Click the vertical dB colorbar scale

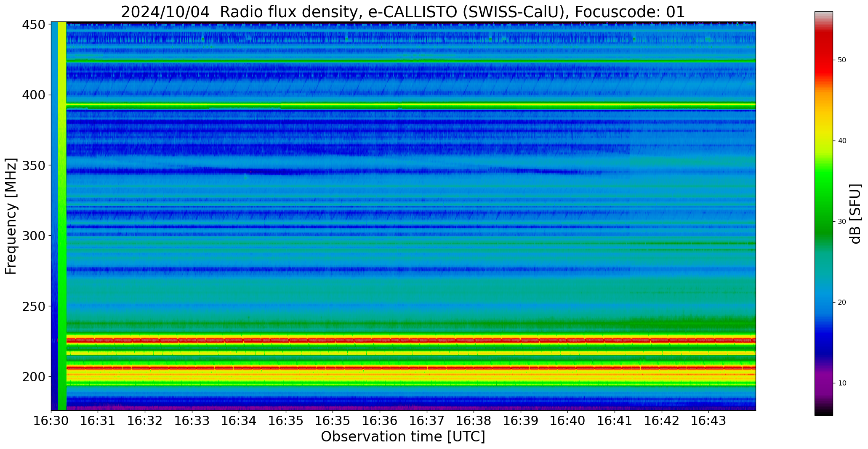(823, 213)
